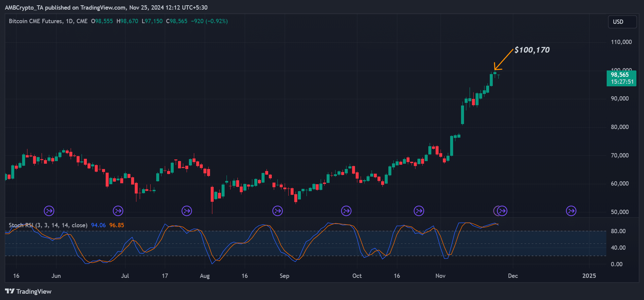Click the low value L97,150
The height and width of the screenshot is (300, 644).
[x=152, y=21]
